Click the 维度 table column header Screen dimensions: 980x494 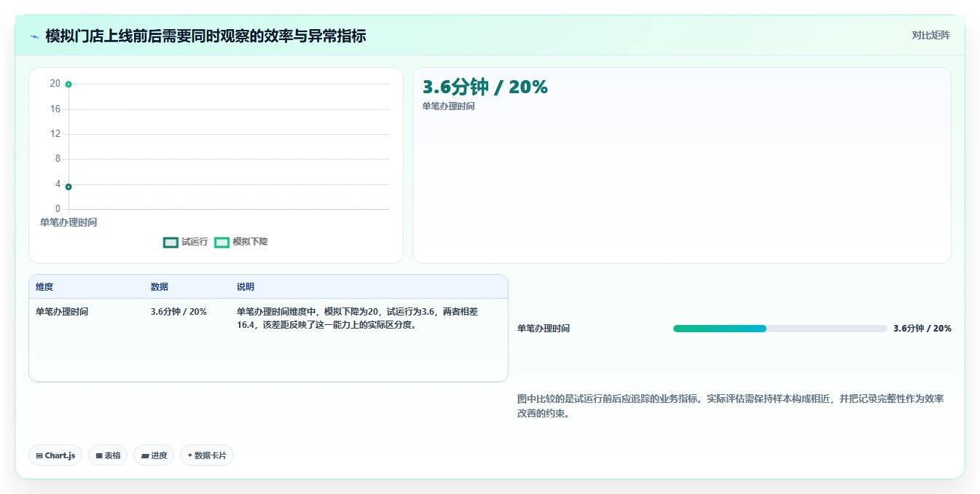(44, 287)
